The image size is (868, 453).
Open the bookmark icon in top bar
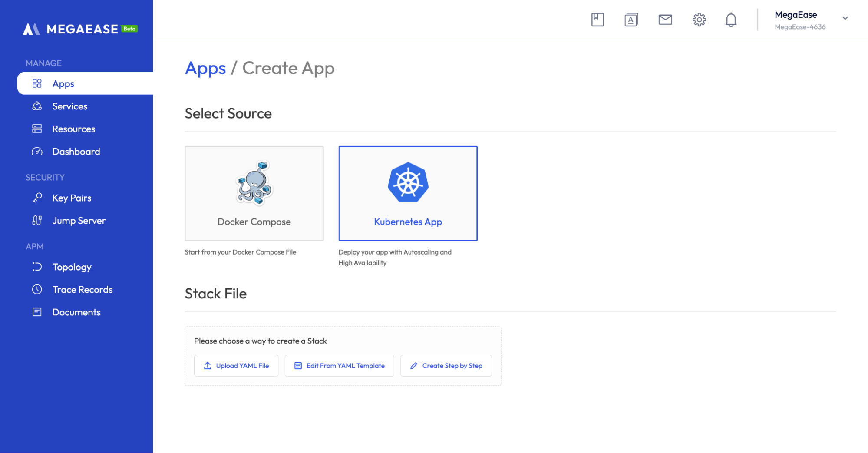(x=597, y=20)
